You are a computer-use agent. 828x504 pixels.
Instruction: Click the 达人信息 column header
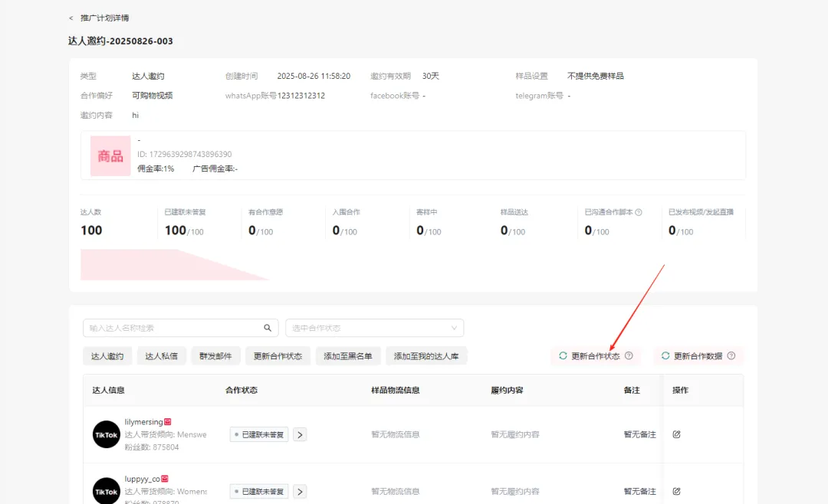click(x=108, y=390)
